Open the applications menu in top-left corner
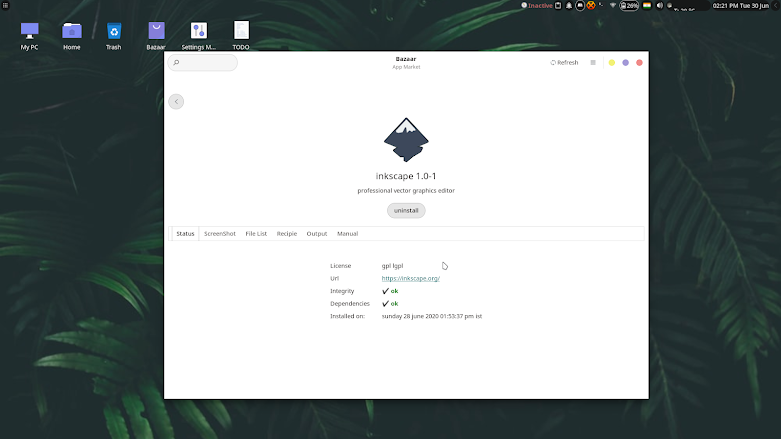781x439 pixels. pos(5,5)
